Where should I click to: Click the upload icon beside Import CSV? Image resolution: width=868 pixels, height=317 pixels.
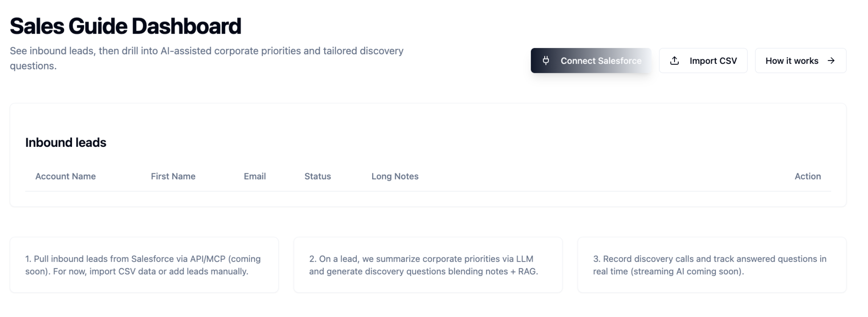[674, 61]
